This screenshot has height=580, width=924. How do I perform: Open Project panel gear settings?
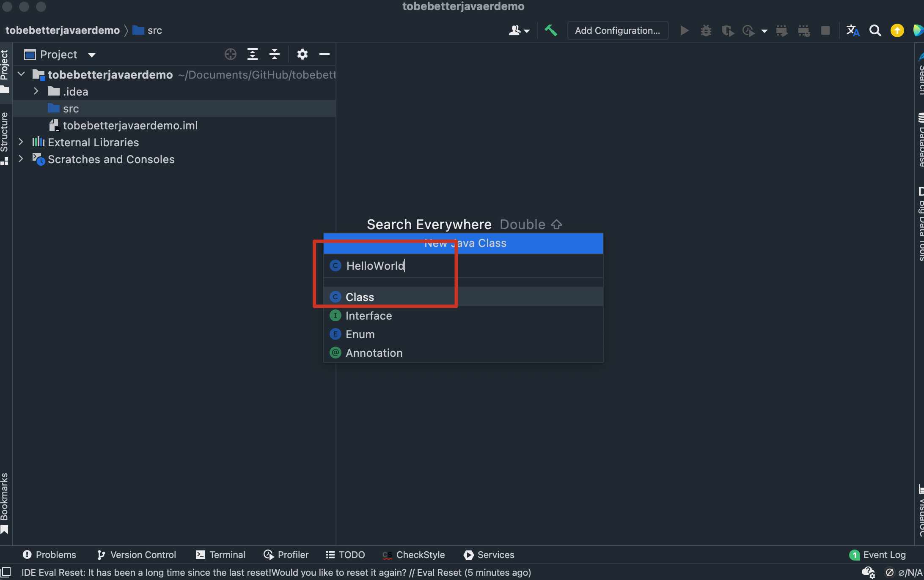[302, 54]
